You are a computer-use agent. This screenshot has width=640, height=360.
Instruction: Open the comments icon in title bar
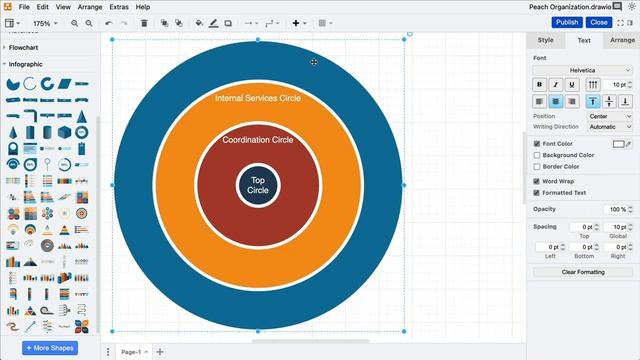(618, 7)
